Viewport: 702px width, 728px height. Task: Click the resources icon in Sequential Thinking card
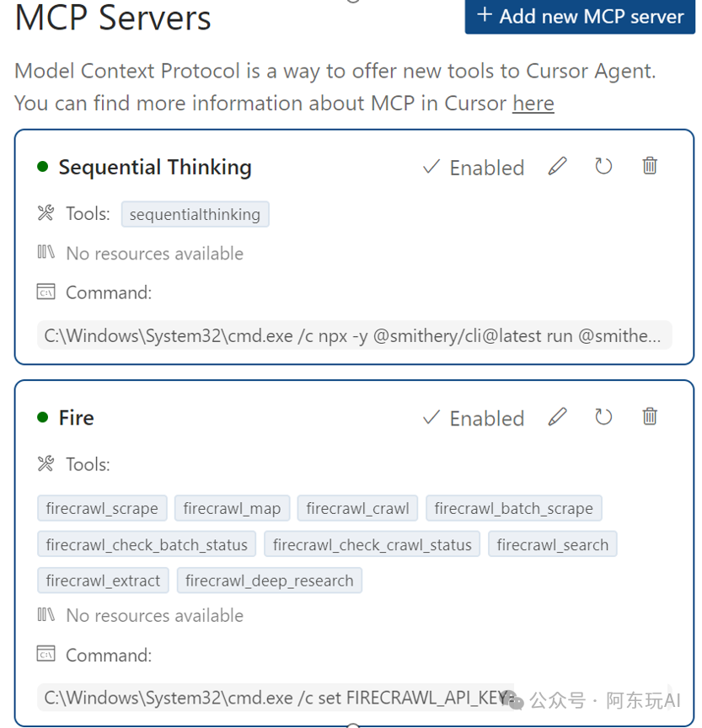point(45,253)
